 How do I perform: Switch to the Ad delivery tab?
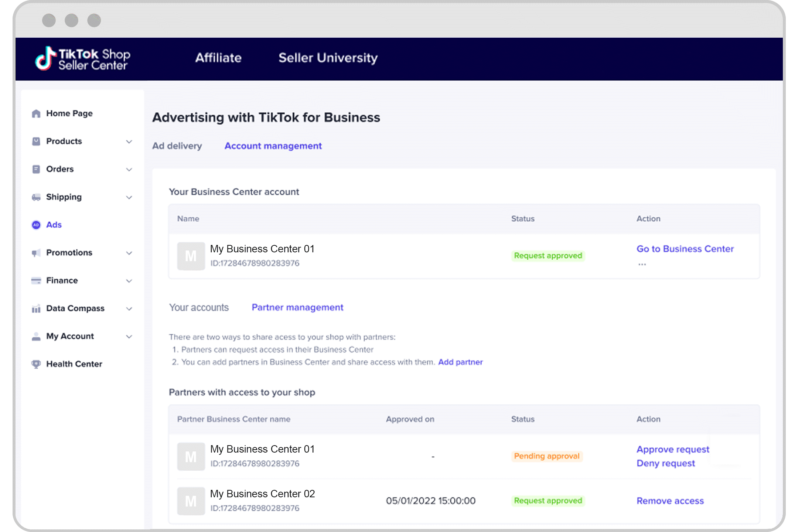177,146
